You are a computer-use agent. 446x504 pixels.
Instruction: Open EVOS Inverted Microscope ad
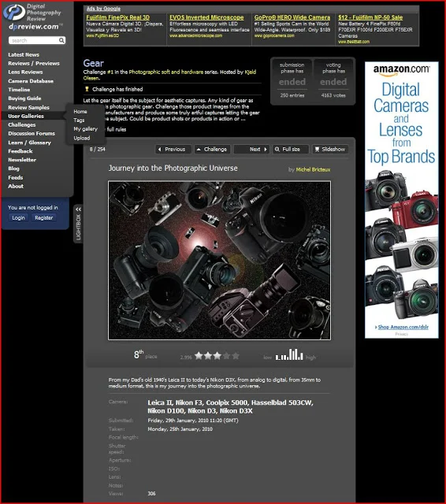coord(206,17)
